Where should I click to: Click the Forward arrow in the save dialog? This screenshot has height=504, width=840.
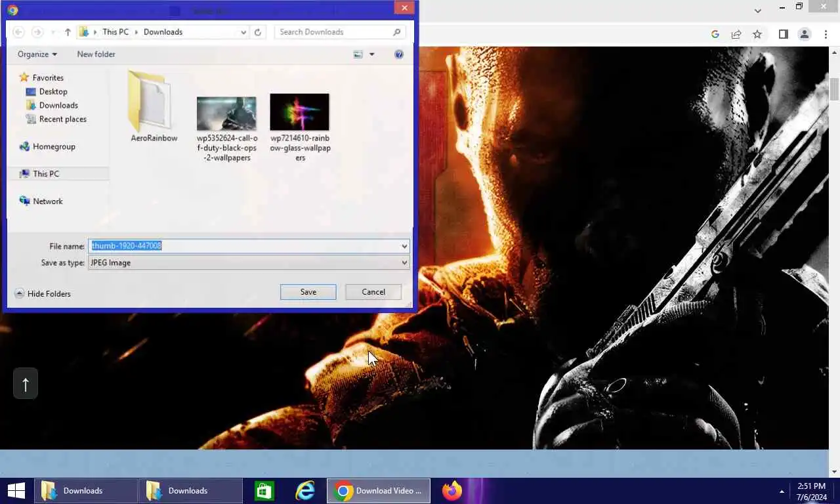[37, 31]
